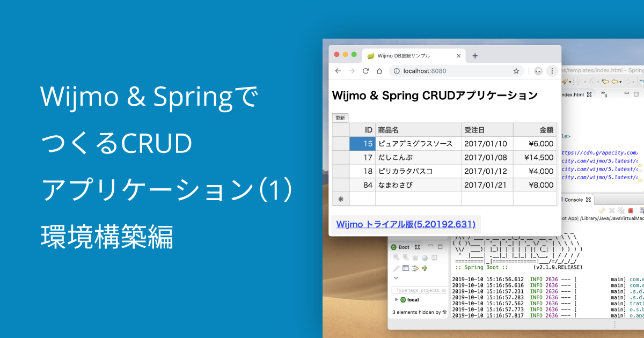The height and width of the screenshot is (338, 644).
Task: Add a new launch config with the green plus
Action: click(x=425, y=268)
